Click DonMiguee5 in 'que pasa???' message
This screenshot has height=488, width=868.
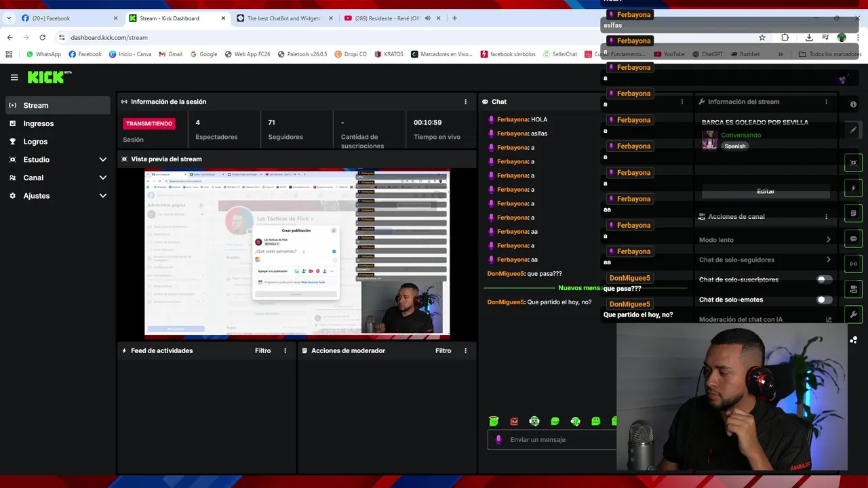pos(505,274)
